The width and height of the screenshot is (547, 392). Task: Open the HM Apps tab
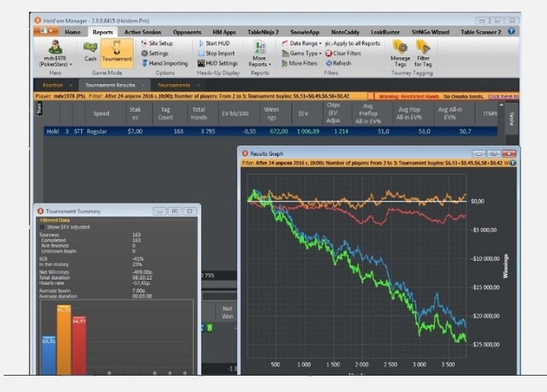pyautogui.click(x=224, y=32)
